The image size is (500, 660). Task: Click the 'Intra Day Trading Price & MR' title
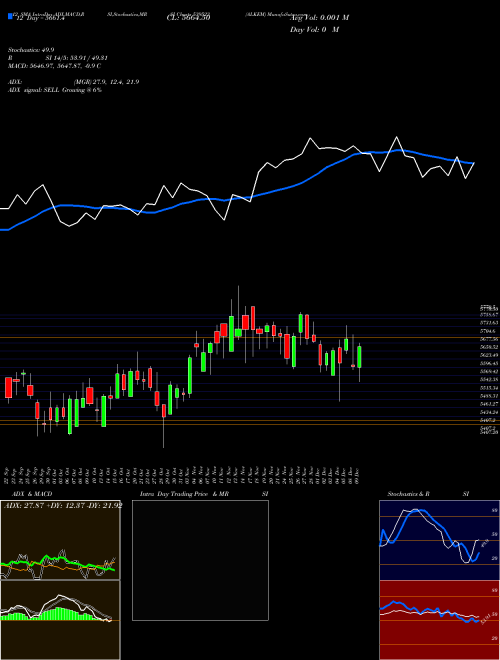click(185, 494)
